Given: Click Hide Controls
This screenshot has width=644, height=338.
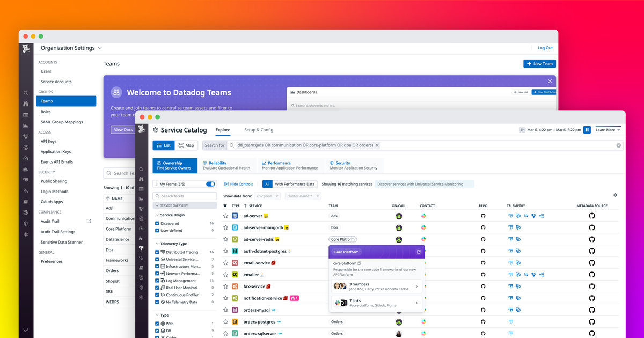Looking at the screenshot, I should pyautogui.click(x=238, y=184).
